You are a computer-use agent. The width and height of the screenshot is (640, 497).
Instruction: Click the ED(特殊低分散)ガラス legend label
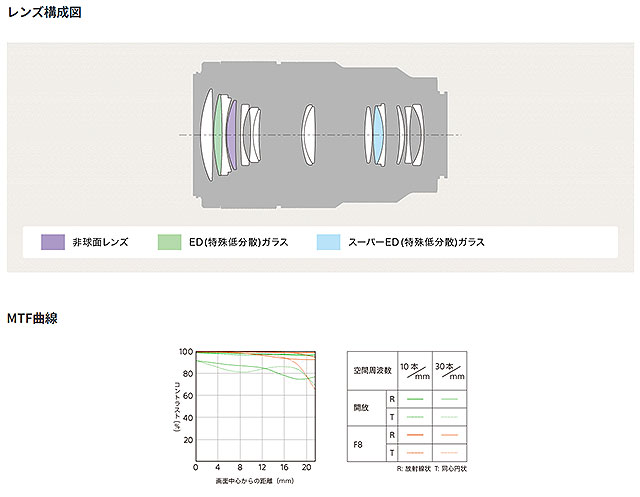[x=237, y=242]
